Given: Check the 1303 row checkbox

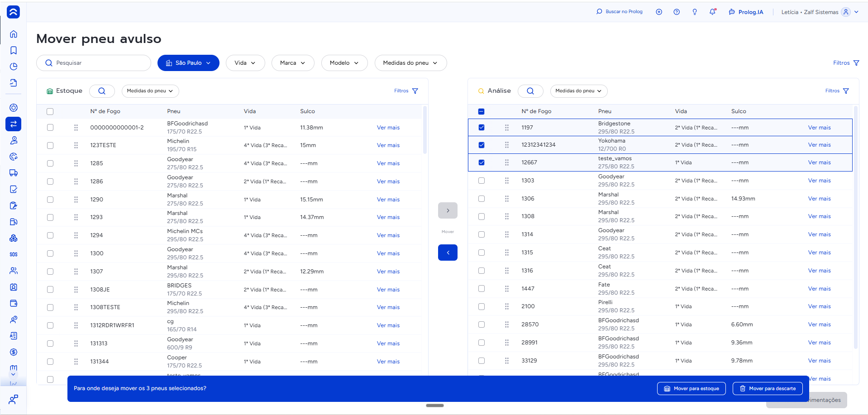Looking at the screenshot, I should [482, 181].
